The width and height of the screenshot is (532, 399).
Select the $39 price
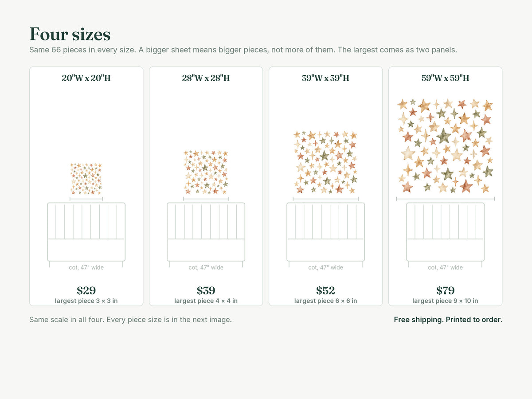(206, 291)
